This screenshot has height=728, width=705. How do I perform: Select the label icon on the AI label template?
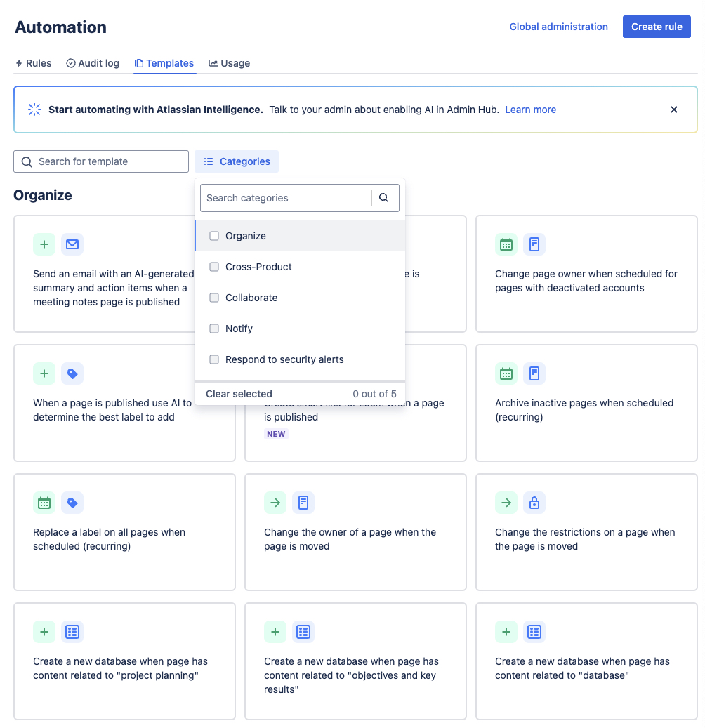click(72, 373)
